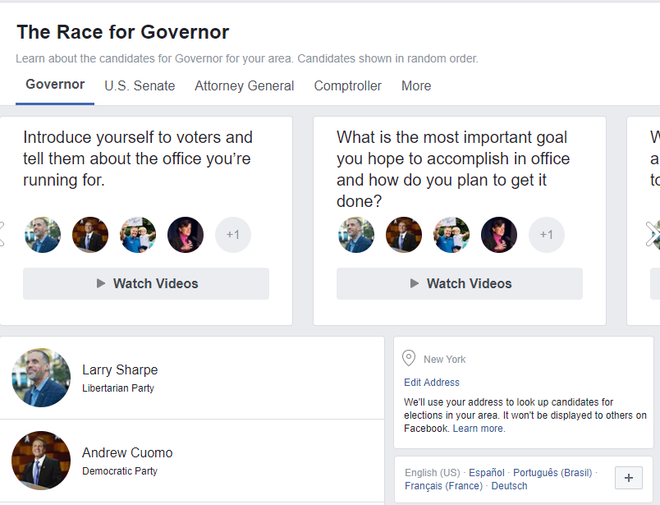The height and width of the screenshot is (505, 660).
Task: Open the Learn more link
Action: (479, 428)
